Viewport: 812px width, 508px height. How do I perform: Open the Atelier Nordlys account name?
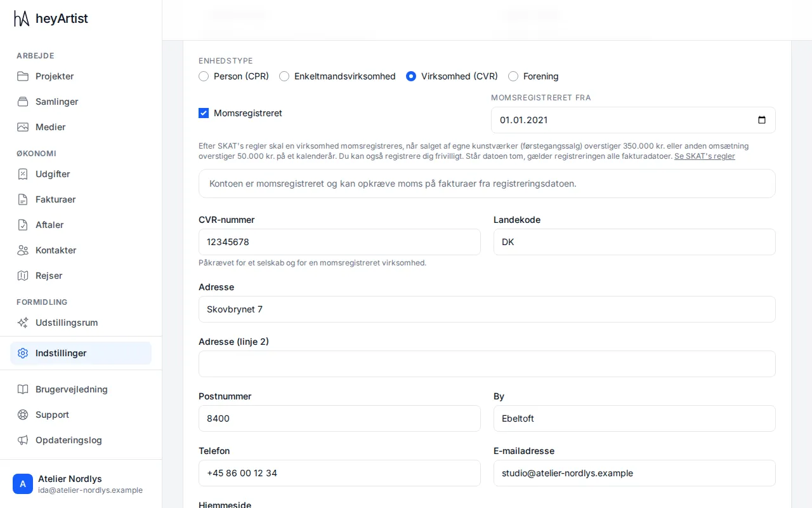(70, 479)
